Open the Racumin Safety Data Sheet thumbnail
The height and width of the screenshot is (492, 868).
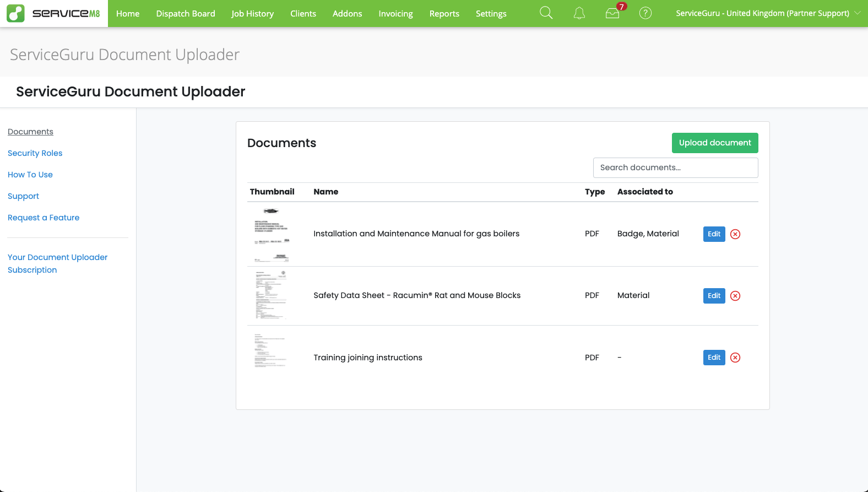coord(271,295)
